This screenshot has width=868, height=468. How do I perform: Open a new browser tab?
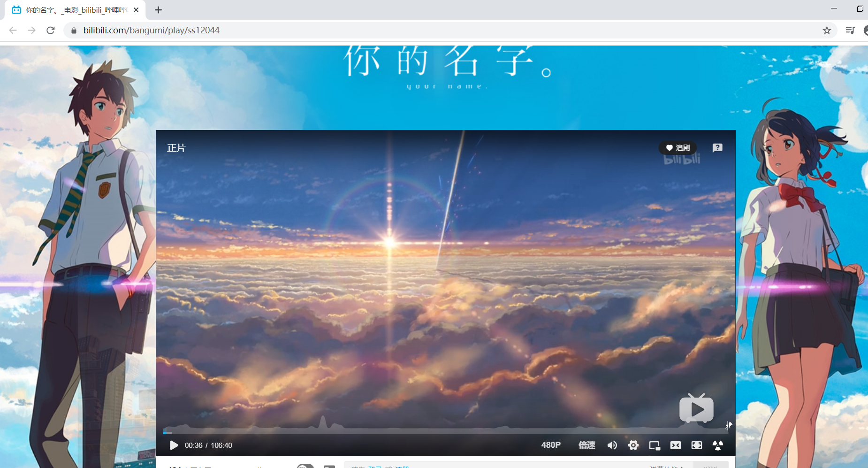(158, 10)
